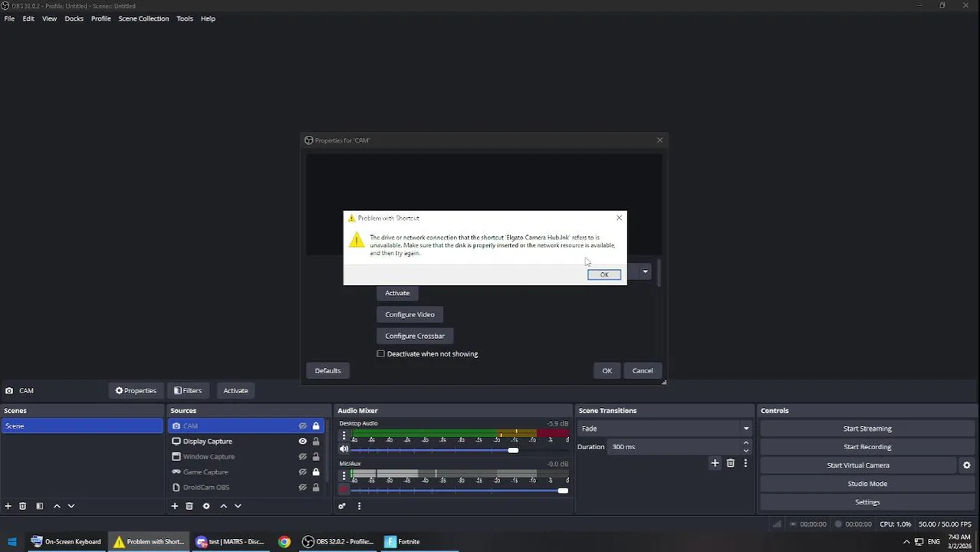Click Configure Crossbar button
The height and width of the screenshot is (552, 980).
pos(415,336)
